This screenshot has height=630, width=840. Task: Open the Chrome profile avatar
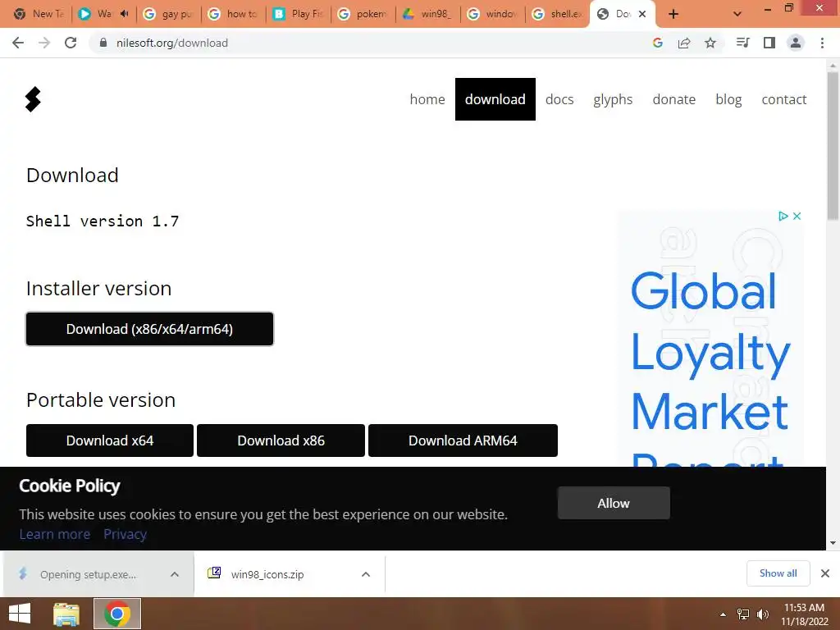pyautogui.click(x=796, y=43)
